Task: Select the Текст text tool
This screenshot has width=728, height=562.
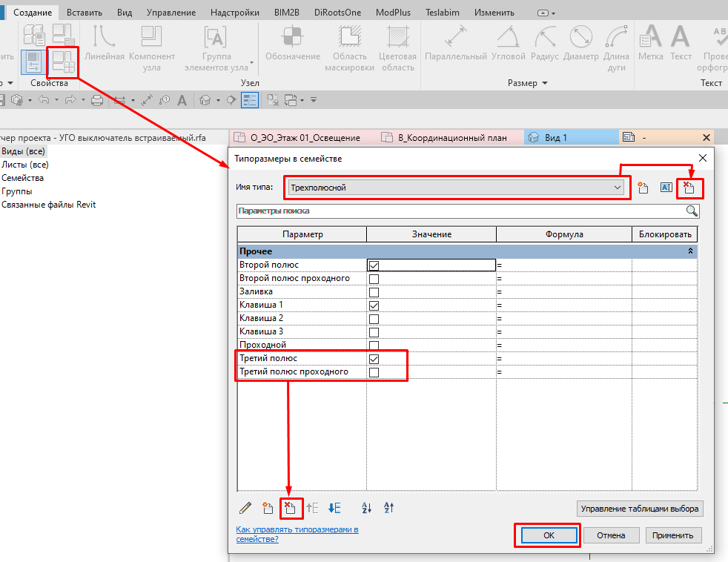Action: (x=681, y=43)
